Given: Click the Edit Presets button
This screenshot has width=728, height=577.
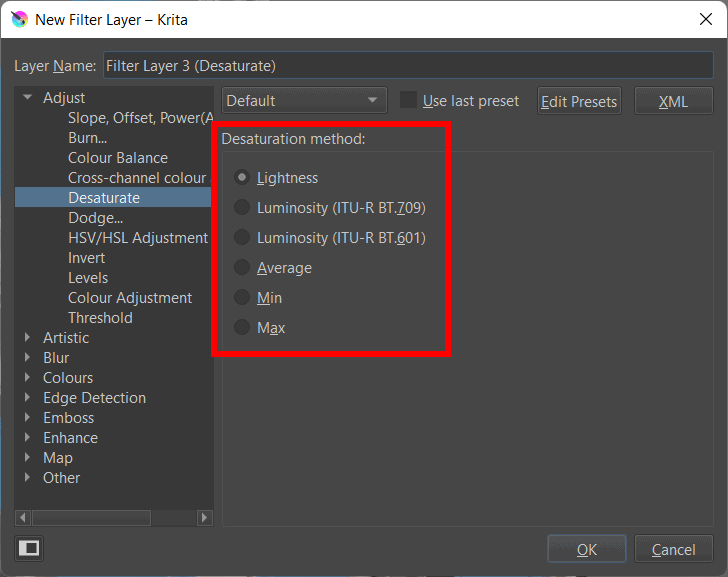Looking at the screenshot, I should (x=579, y=101).
